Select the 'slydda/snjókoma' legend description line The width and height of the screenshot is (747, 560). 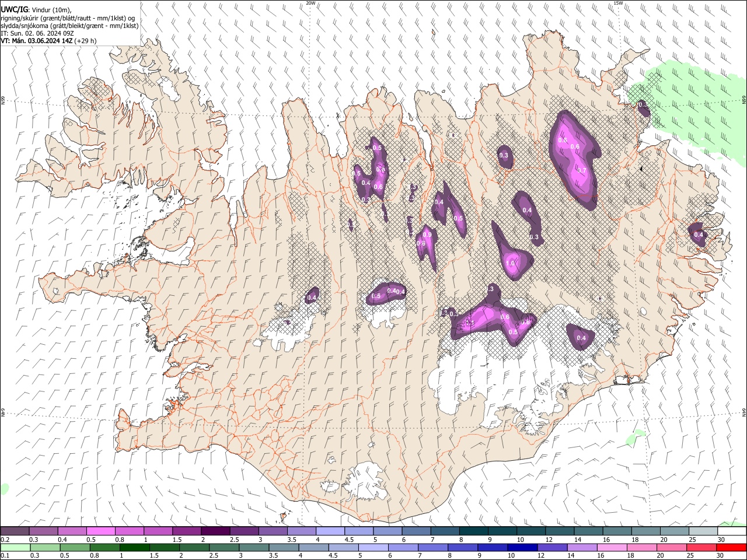(x=69, y=26)
